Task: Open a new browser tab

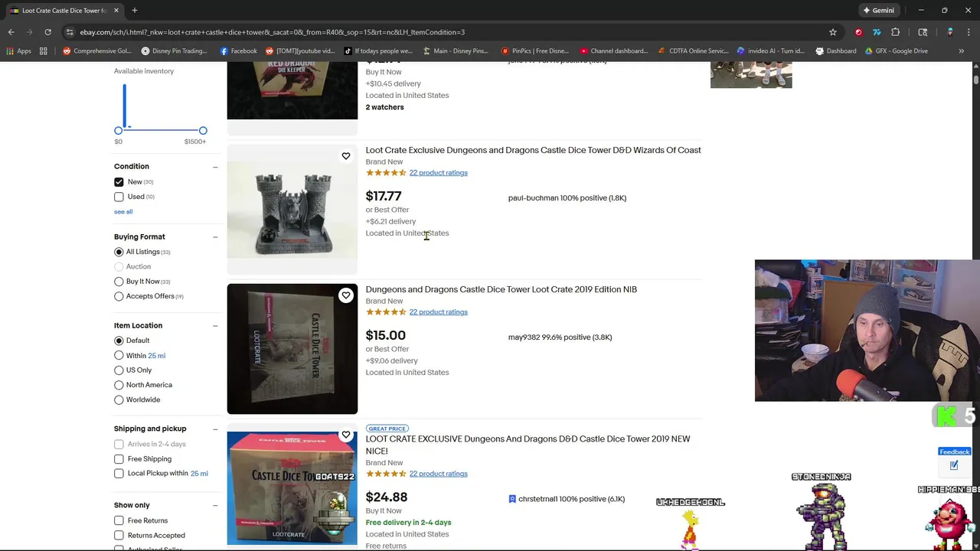Action: pyautogui.click(x=134, y=10)
